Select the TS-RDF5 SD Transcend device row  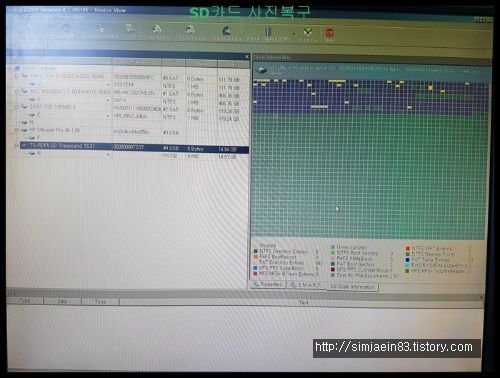coord(134,147)
